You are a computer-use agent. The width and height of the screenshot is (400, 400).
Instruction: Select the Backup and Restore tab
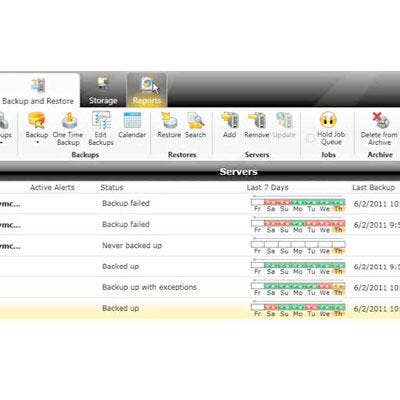pos(38,90)
